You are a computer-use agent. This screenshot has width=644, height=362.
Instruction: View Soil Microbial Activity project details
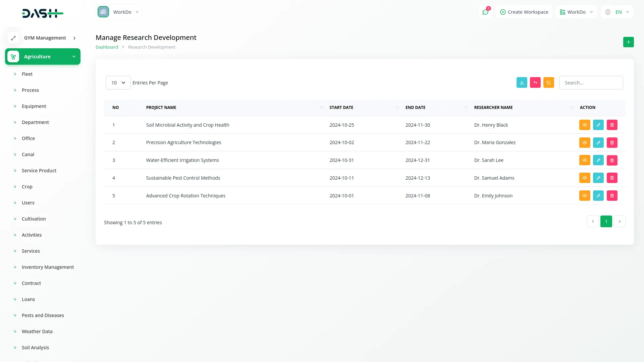(584, 125)
